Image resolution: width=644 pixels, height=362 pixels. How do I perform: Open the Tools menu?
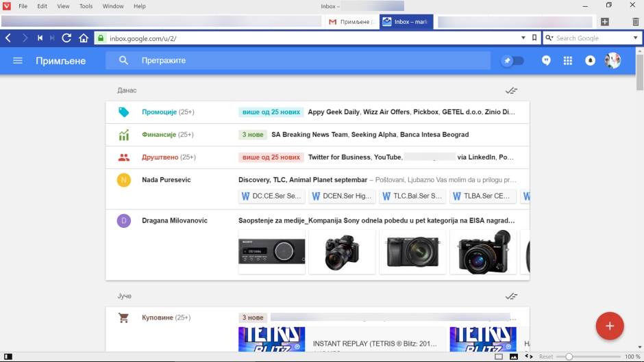coord(86,6)
